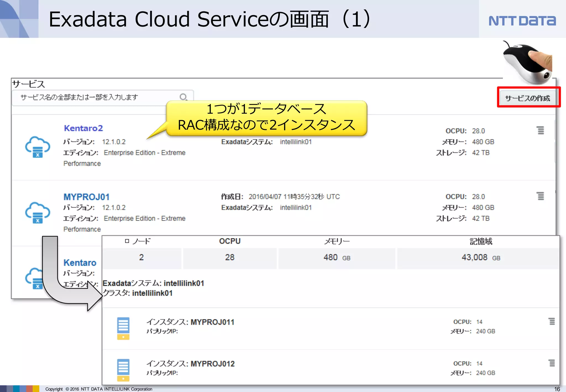Click the MYPROJ01 cloud database icon
This screenshot has height=392, width=566.
click(38, 213)
